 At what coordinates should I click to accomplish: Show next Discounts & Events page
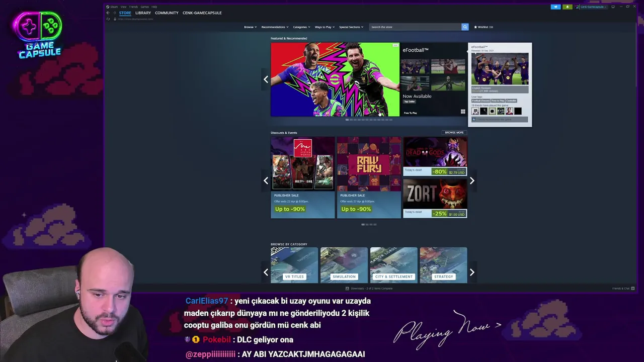[472, 180]
